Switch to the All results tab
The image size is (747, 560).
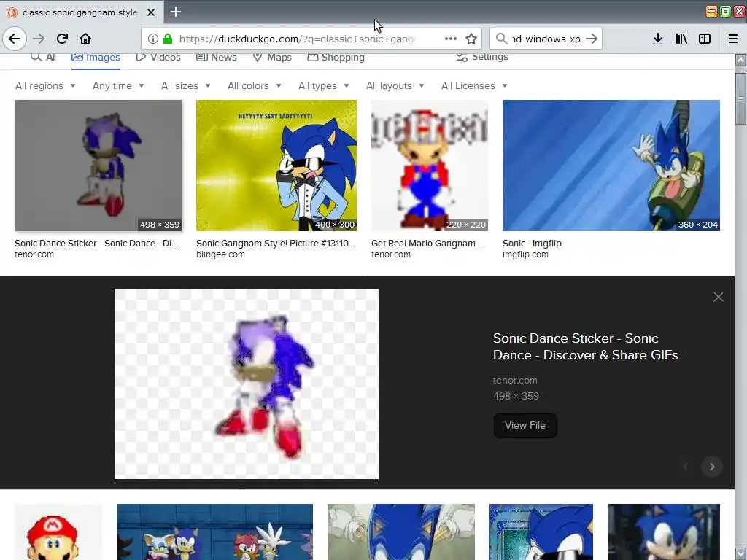point(43,57)
